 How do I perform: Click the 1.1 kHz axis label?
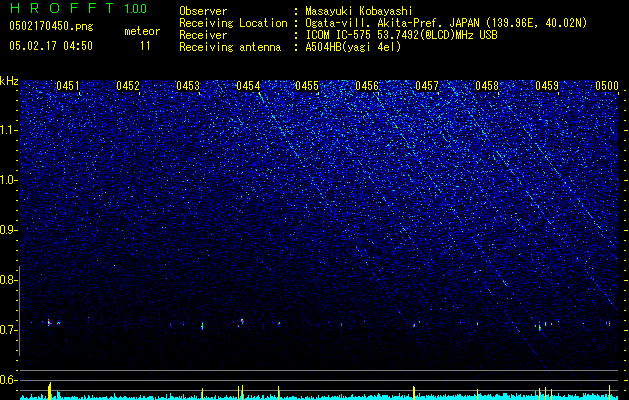[8, 130]
